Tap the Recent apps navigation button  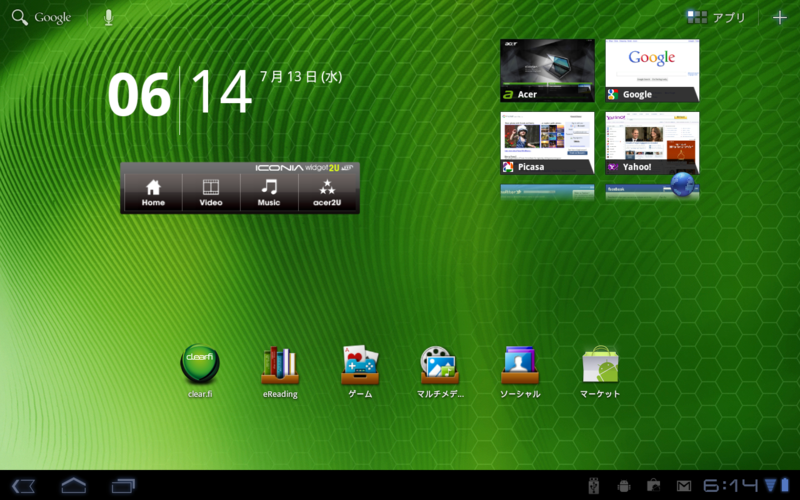(123, 486)
